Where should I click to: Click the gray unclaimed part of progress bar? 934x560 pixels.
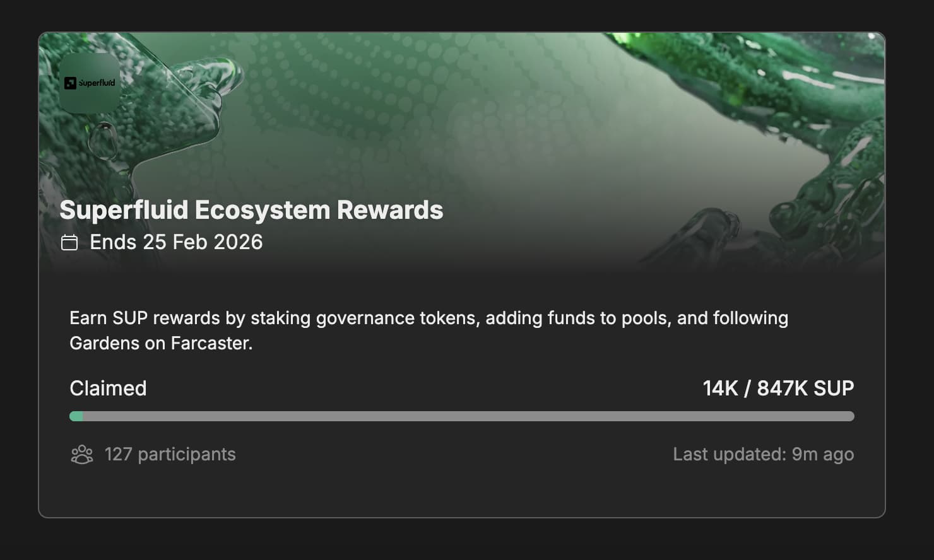tap(467, 416)
